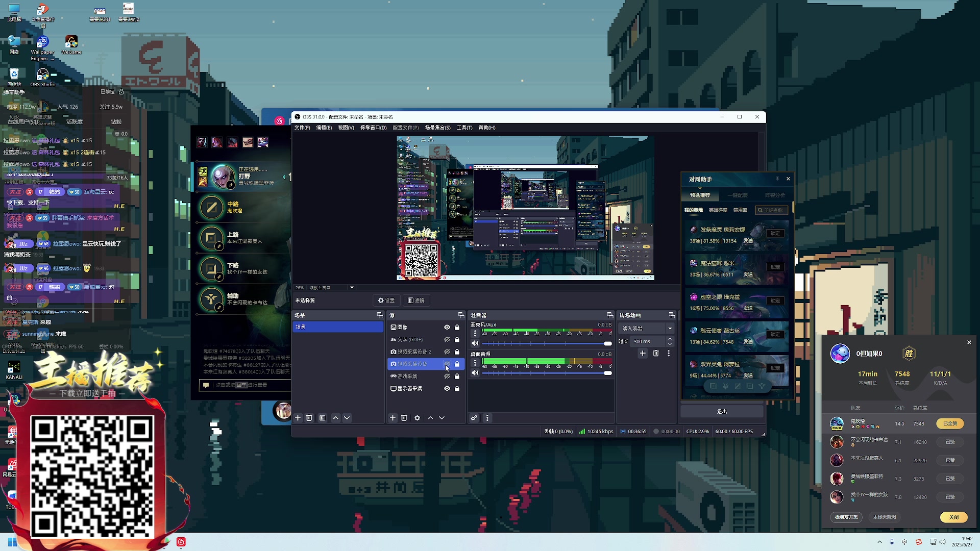Viewport: 980px width, 551px height.
Task: Open source properties gear in Sources panel
Action: (418, 418)
